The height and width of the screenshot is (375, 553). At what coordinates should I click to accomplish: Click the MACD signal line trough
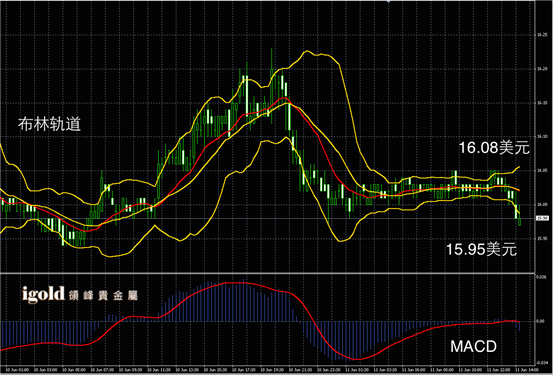tap(356, 359)
